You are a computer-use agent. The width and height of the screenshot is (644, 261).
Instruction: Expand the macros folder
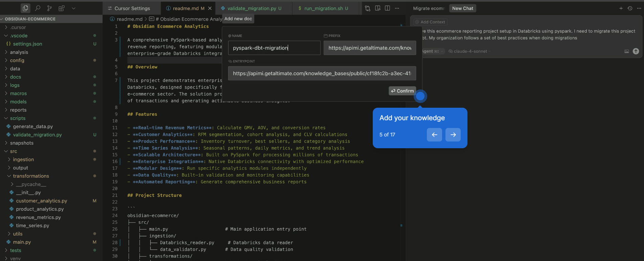tap(51, 94)
